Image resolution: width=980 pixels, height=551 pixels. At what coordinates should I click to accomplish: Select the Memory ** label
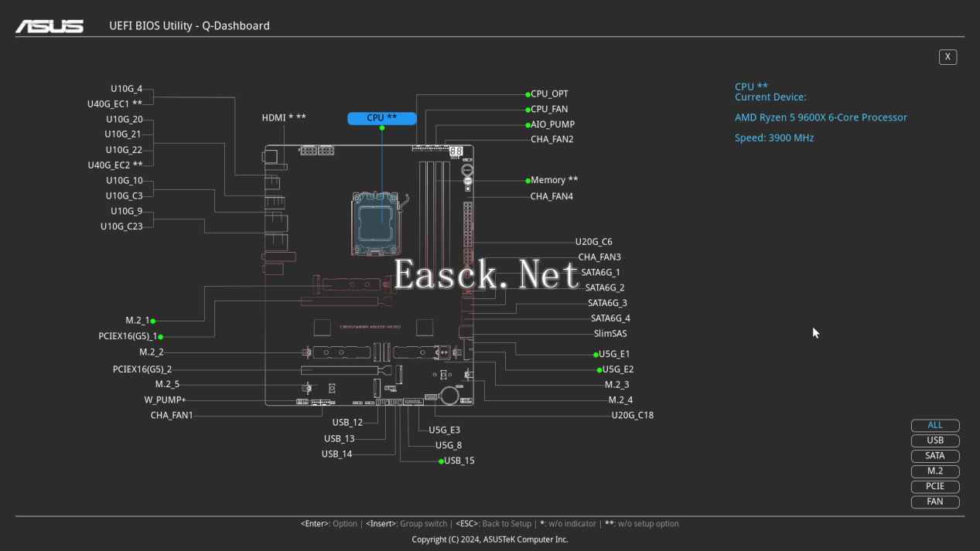[x=555, y=180]
